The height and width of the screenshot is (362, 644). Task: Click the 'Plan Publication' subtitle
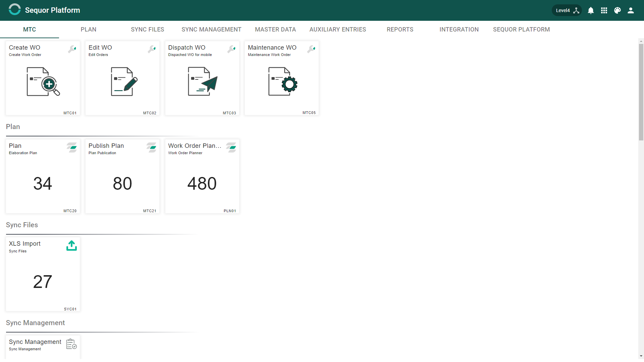coord(102,153)
